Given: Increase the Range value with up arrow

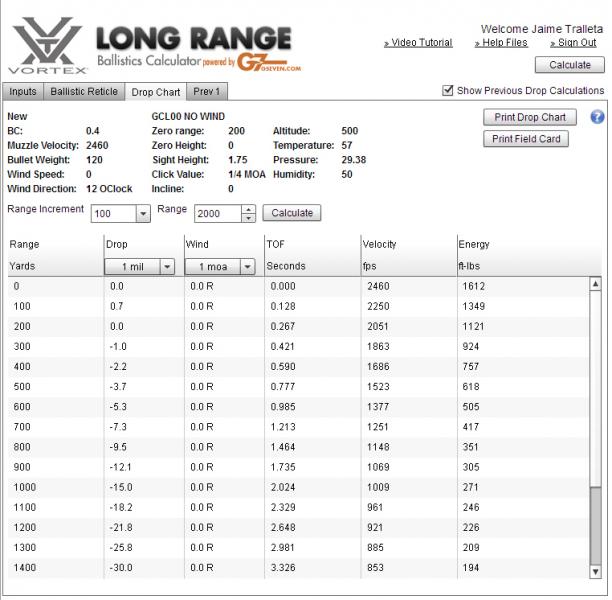Looking at the screenshot, I should click(x=248, y=209).
